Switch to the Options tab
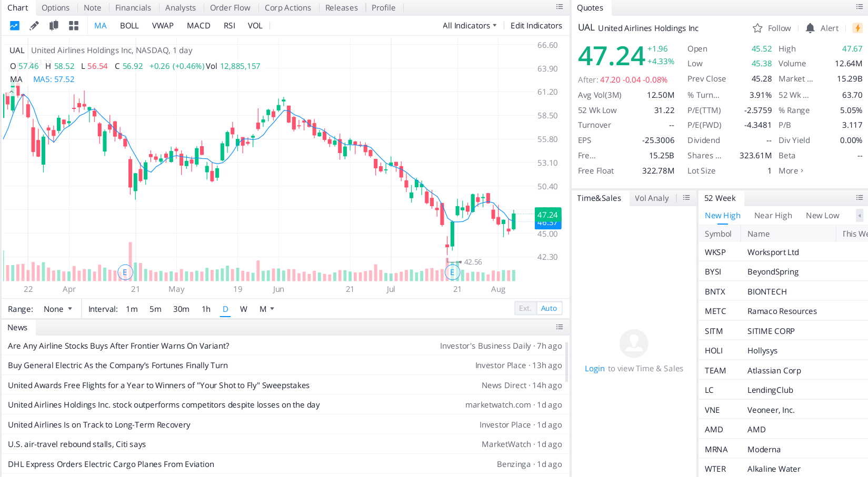Viewport: 868px width, 477px height. point(55,8)
